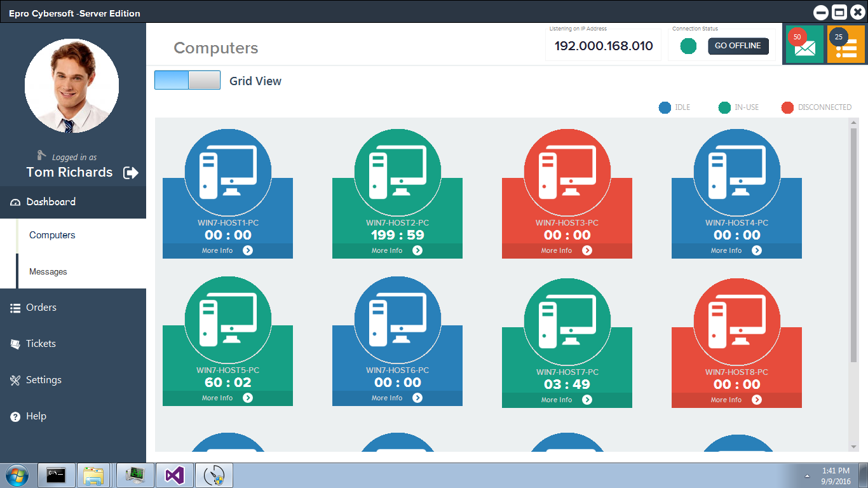Open Visual Studio from the taskbar

coord(174,475)
